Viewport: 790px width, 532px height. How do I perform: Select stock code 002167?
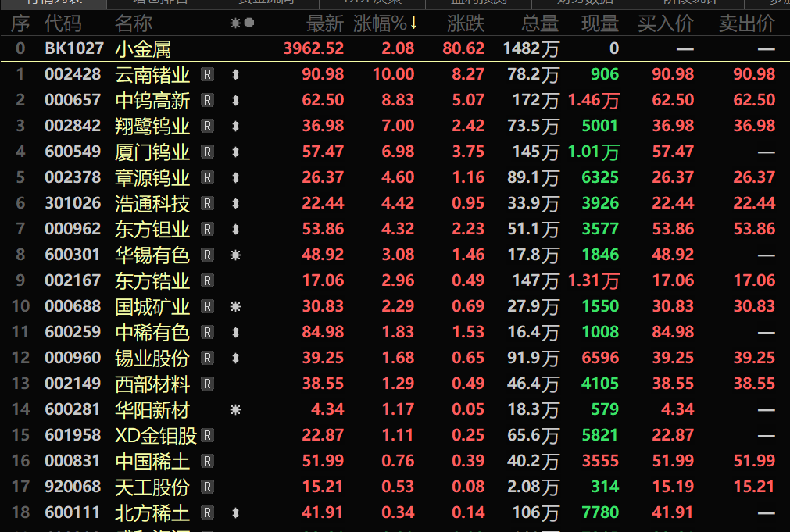73,280
